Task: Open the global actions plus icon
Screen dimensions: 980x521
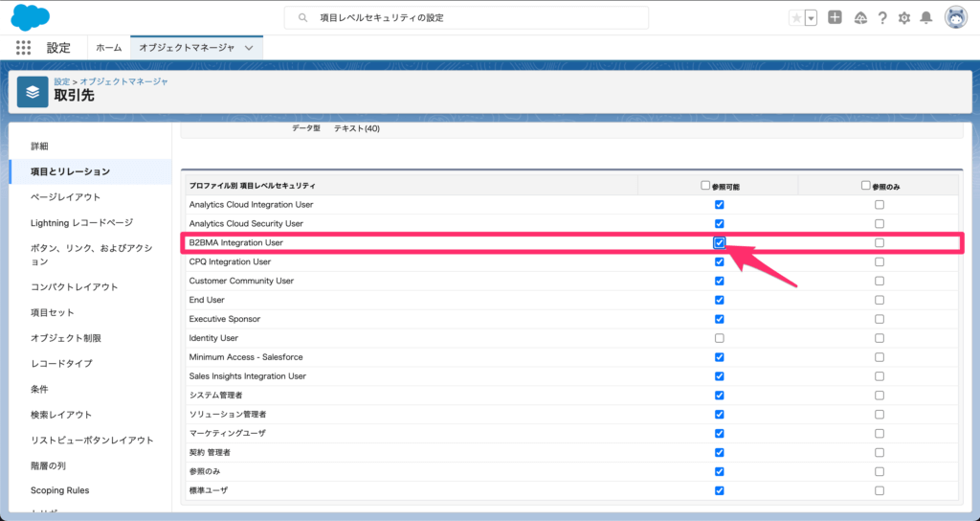Action: click(835, 17)
